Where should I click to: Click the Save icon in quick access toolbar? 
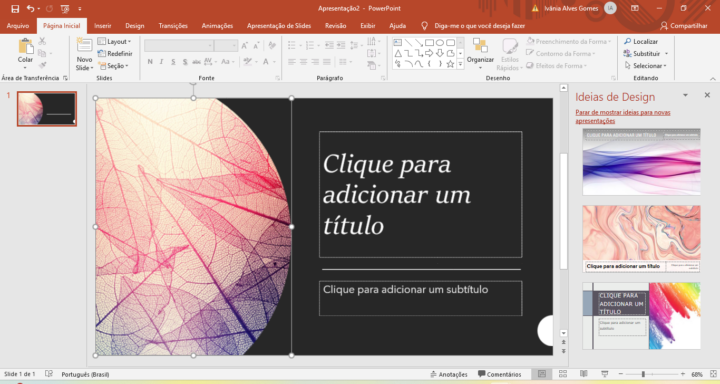click(15, 9)
